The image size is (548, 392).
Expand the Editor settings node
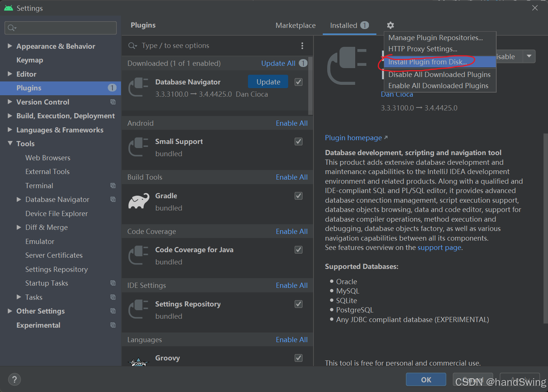10,74
